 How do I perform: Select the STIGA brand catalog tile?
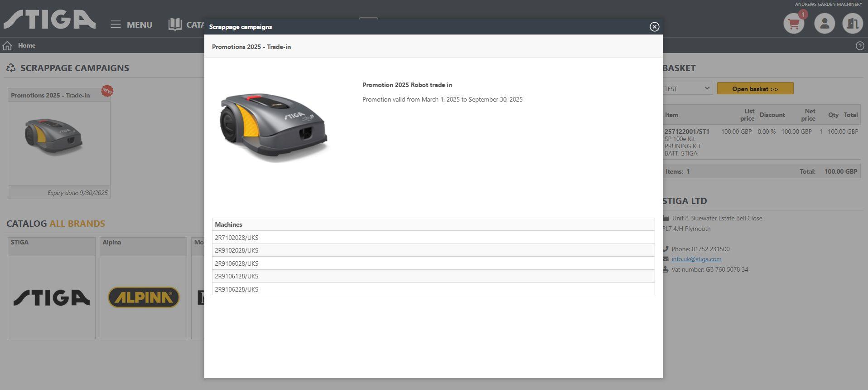coord(52,288)
